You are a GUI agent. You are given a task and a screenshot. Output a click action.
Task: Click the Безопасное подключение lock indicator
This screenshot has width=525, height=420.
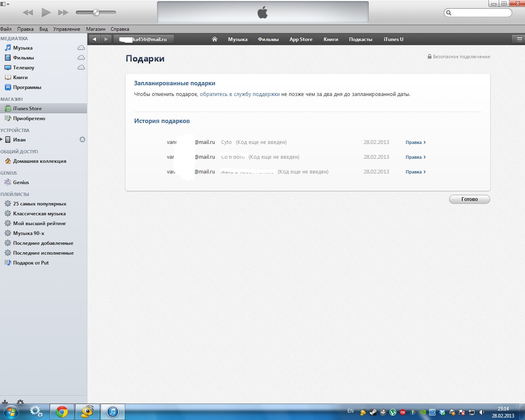[459, 57]
